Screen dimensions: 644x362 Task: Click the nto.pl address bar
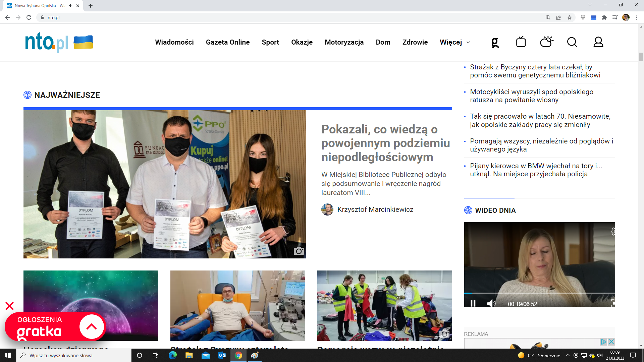288,17
